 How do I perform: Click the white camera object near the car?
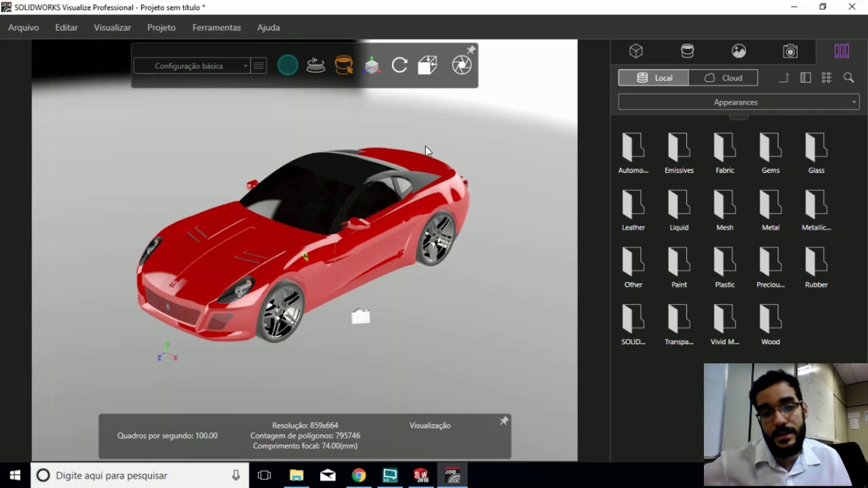pyautogui.click(x=361, y=316)
